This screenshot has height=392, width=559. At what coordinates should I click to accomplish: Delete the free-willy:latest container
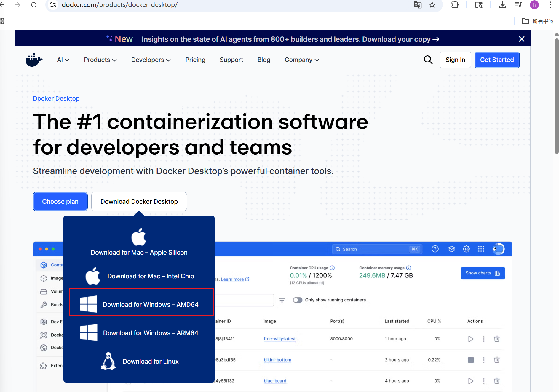497,339
